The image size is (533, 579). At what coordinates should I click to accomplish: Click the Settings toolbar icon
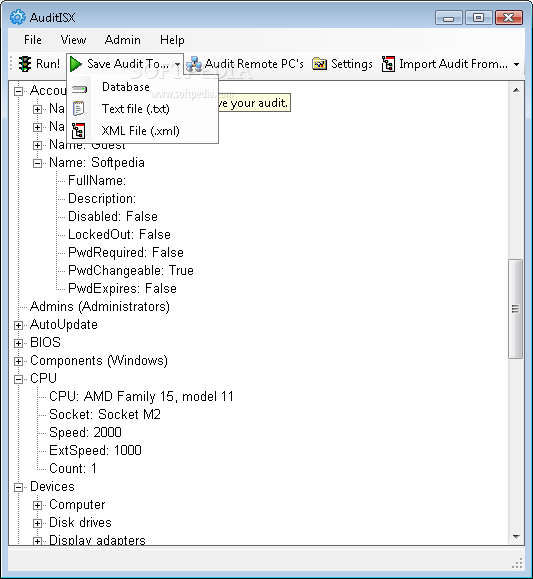(320, 64)
